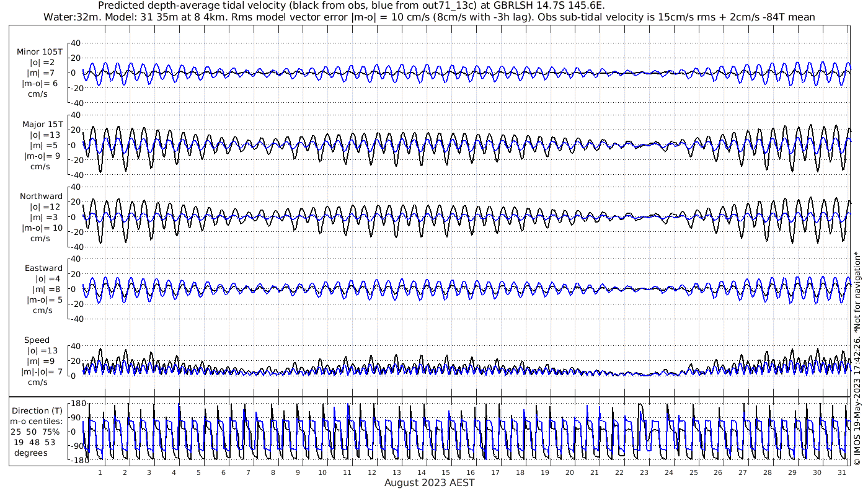This screenshot has height=496, width=868.
Task: Click the "20" tick on the Eastward panel axis
Action: click(76, 273)
